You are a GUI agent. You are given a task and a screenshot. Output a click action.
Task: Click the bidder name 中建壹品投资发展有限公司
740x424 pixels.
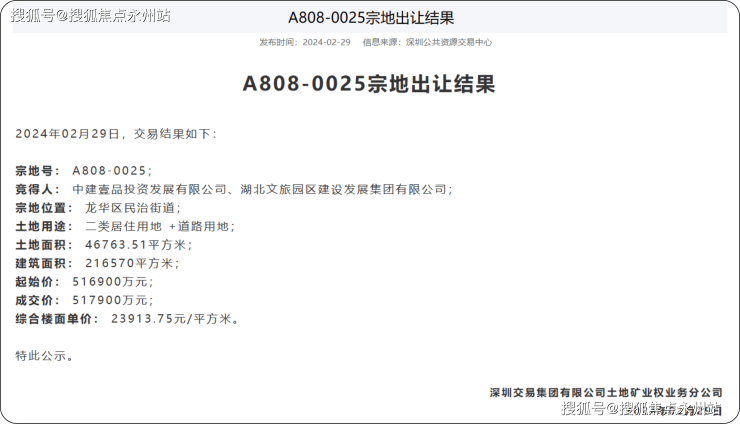click(x=149, y=189)
